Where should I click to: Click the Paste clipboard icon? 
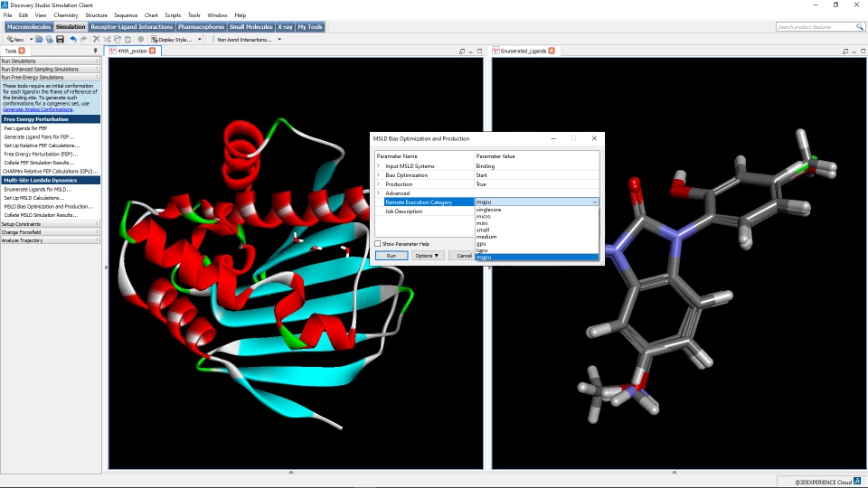point(127,39)
